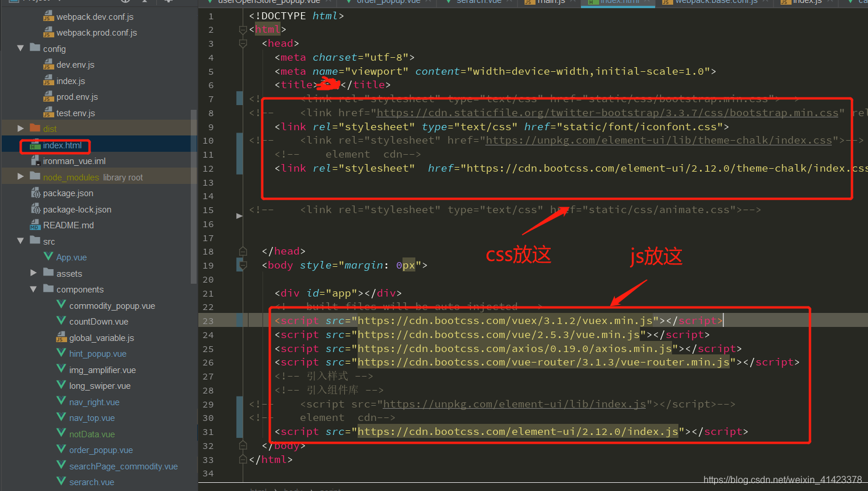Open searchPage_commodity.vue component

click(x=123, y=466)
